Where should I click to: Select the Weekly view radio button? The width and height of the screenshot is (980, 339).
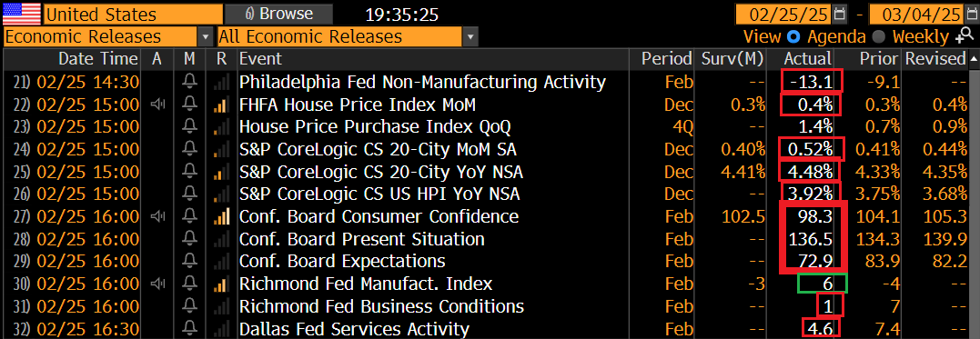click(x=879, y=37)
